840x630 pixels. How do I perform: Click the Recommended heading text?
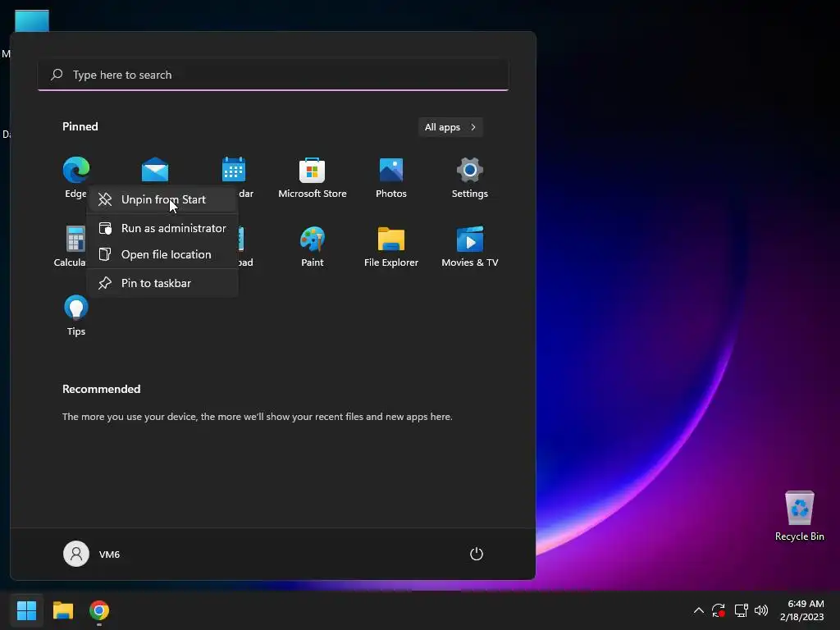point(101,389)
